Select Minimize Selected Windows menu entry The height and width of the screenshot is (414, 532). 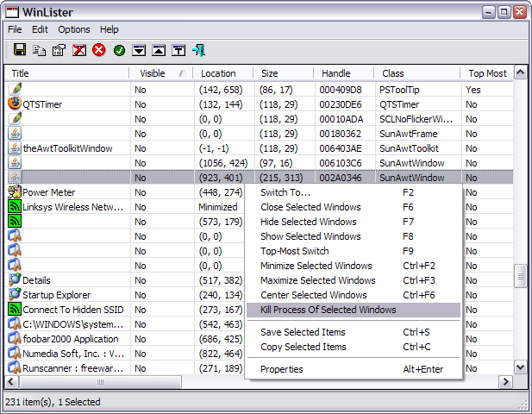click(x=354, y=266)
